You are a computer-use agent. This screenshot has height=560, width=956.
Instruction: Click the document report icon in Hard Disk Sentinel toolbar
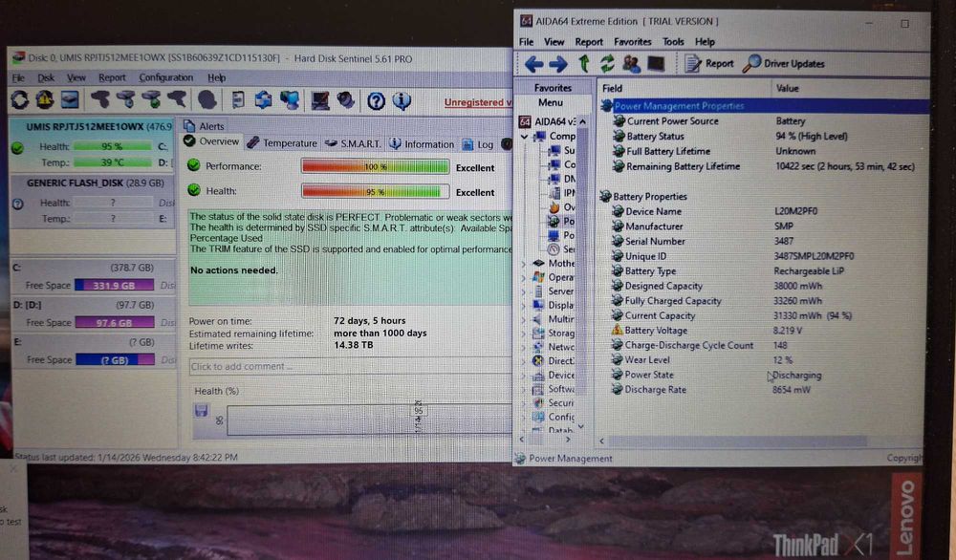click(238, 100)
